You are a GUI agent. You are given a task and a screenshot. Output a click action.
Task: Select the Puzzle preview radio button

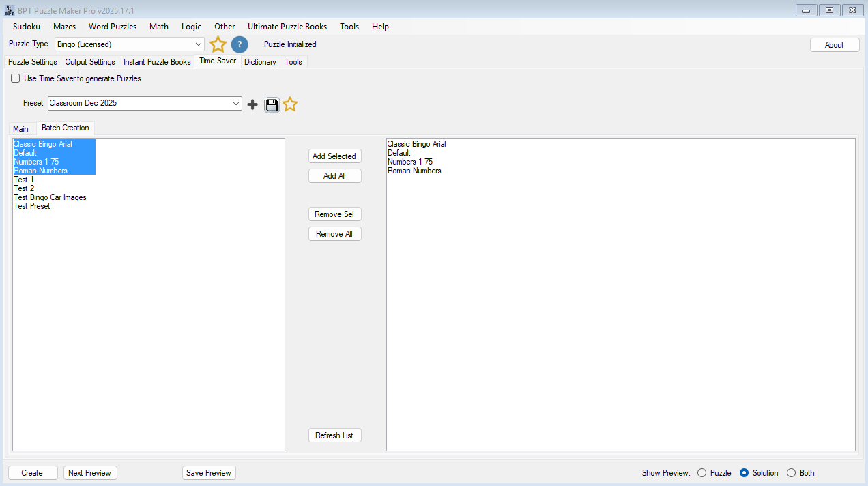tap(701, 473)
